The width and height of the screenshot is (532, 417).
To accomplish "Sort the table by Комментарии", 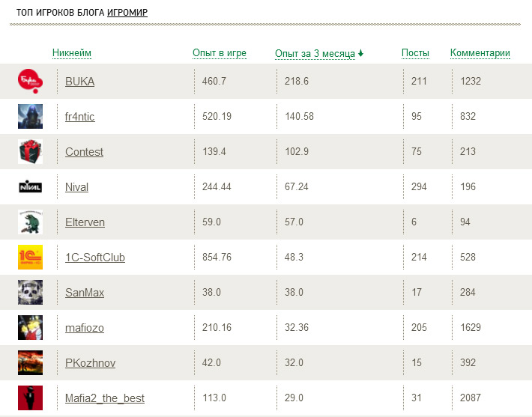I will [x=480, y=53].
